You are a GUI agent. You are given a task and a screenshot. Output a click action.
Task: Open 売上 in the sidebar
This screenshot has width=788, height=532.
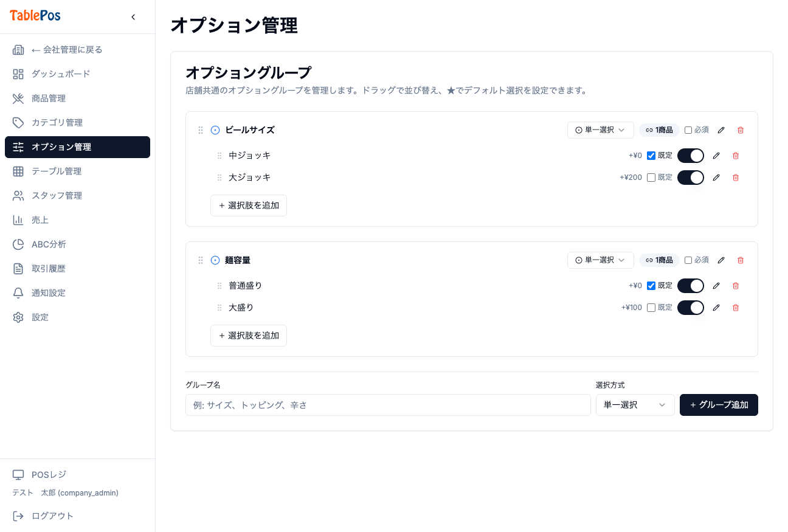coord(77,220)
